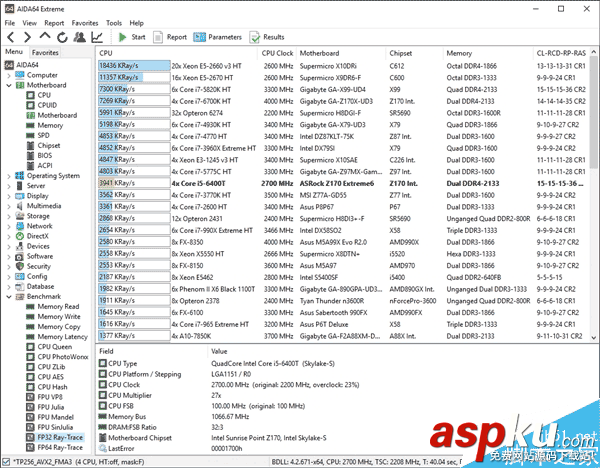Go up one level with Up arrow
The height and width of the screenshot is (468, 600).
tap(45, 36)
